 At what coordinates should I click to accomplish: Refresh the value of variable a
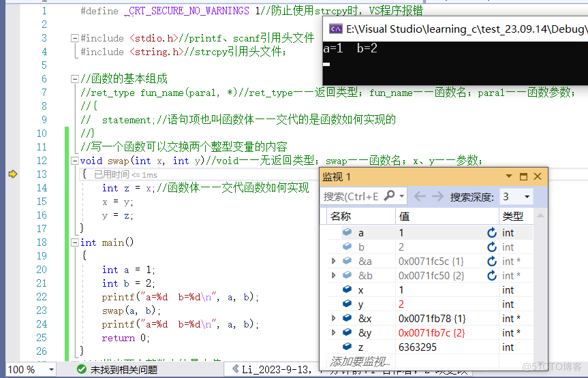coord(492,233)
